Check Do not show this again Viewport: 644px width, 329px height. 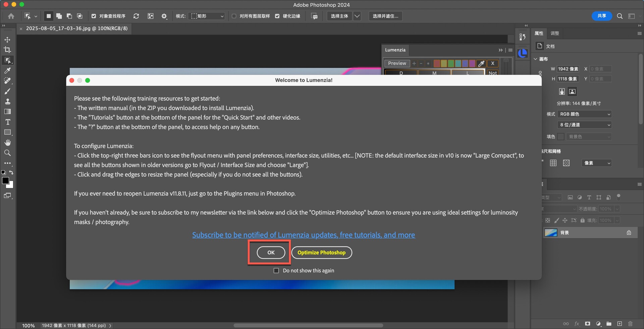(276, 270)
